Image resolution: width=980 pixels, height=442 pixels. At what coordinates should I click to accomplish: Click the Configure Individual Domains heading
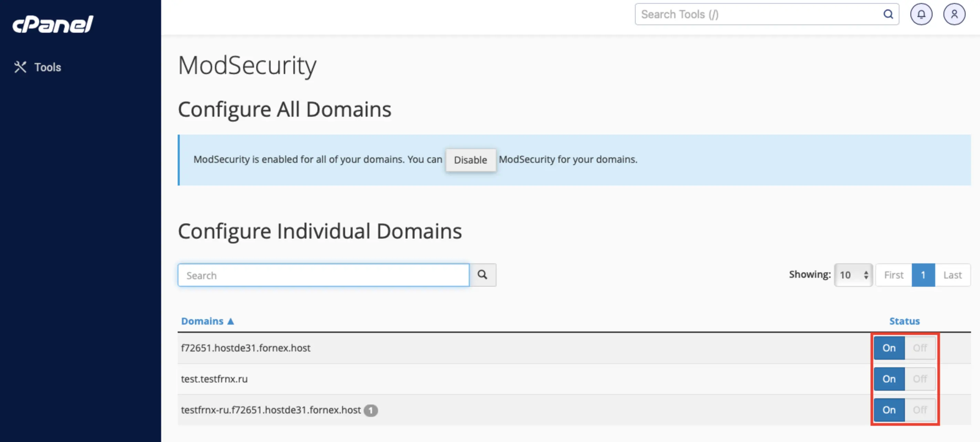pos(320,231)
